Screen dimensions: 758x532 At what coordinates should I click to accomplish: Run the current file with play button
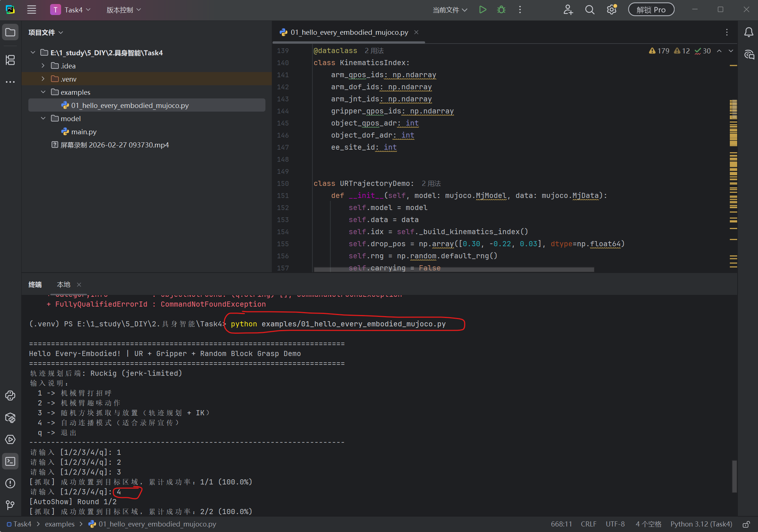[x=483, y=10]
